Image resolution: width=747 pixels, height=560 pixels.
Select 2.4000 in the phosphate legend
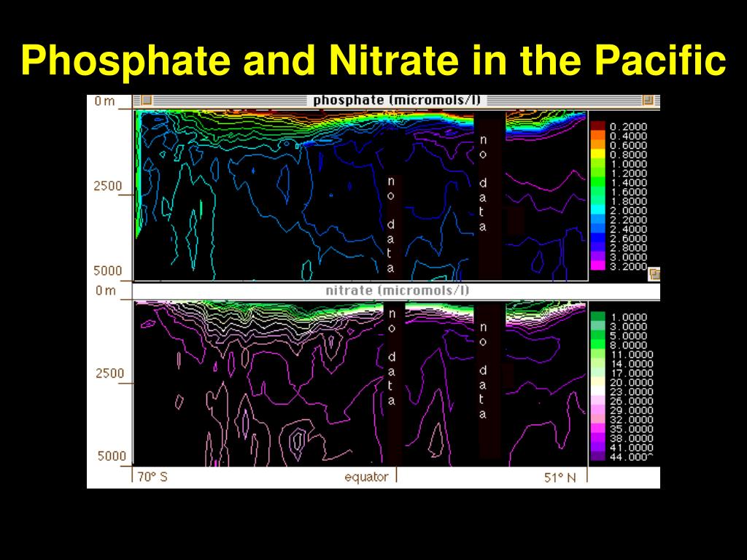(628, 229)
